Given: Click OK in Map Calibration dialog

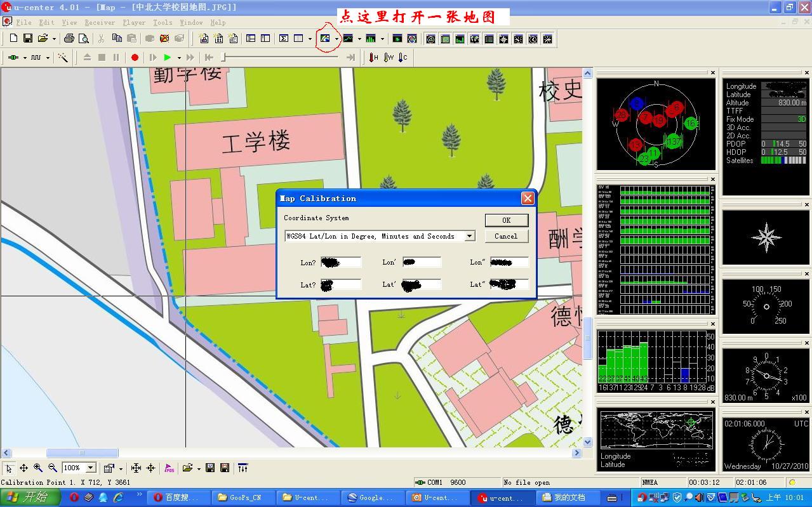Looking at the screenshot, I should [506, 220].
